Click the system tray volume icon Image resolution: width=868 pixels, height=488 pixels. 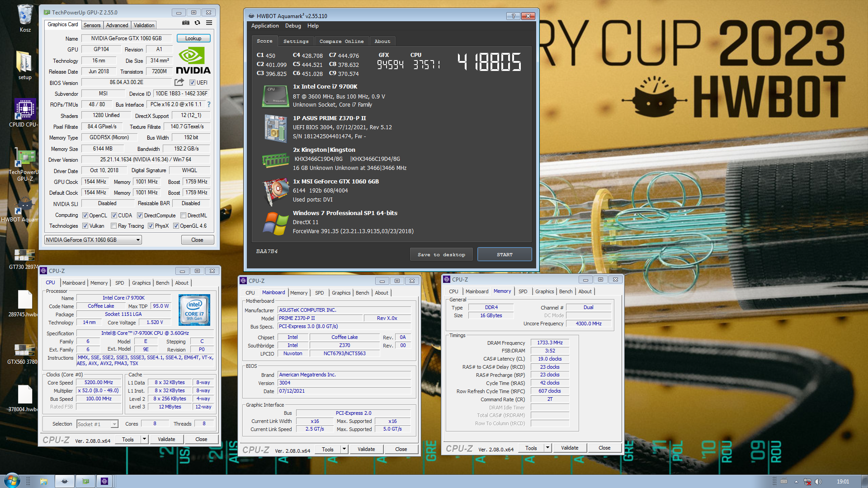pos(818,482)
